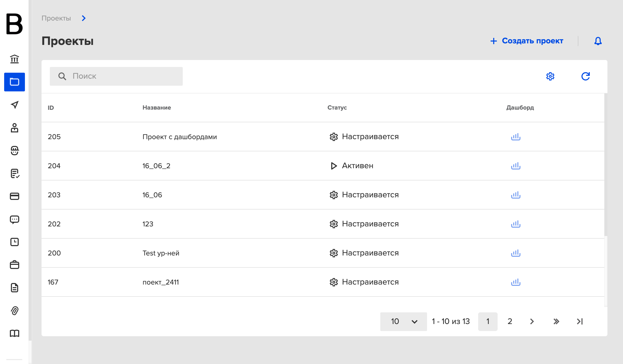Click the Поиск search field
This screenshot has width=623, height=364.
[116, 76]
